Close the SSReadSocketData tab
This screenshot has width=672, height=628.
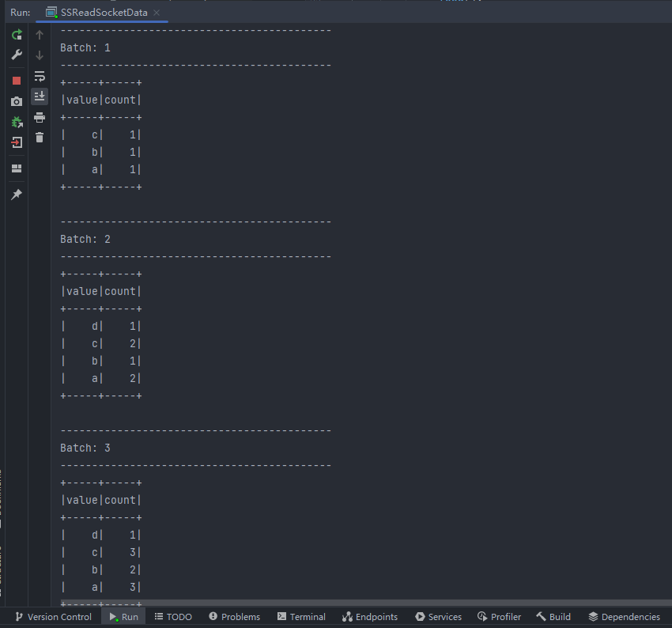point(156,13)
